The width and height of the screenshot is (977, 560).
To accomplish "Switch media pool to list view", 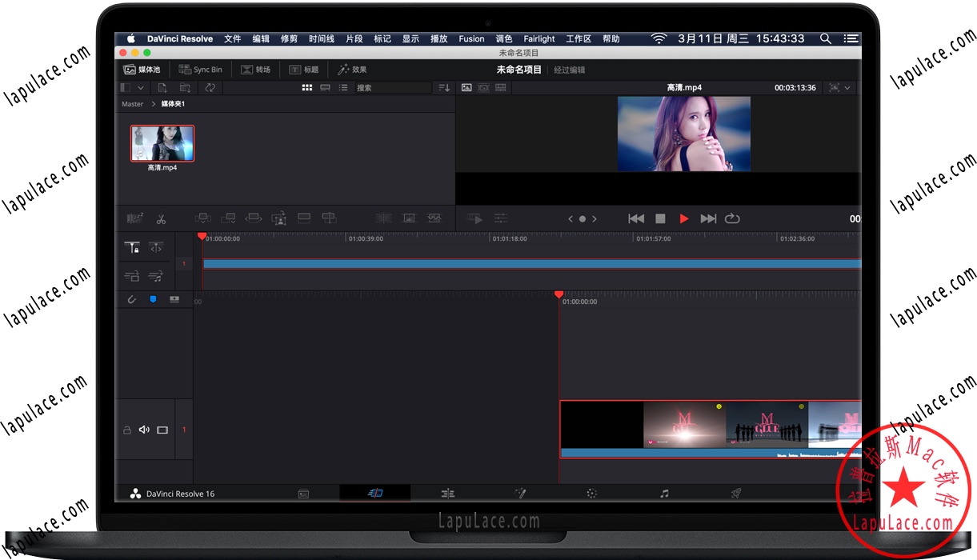I will (x=343, y=87).
